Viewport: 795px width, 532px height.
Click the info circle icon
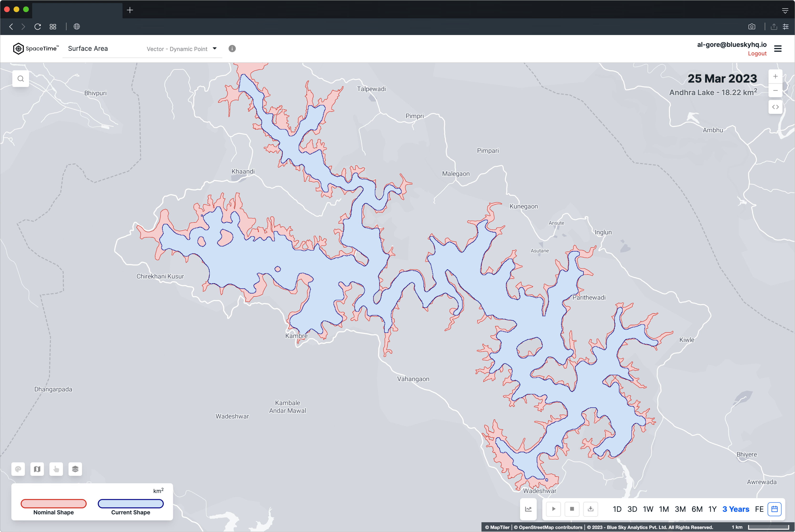[x=232, y=49]
